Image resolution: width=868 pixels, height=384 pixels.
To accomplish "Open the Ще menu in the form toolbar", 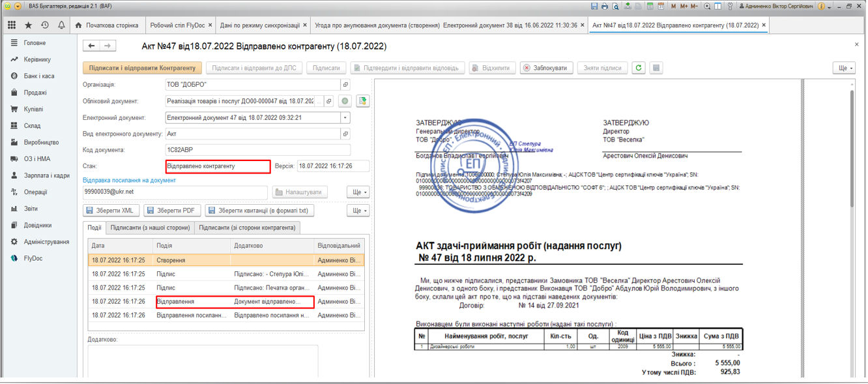I will tap(844, 68).
